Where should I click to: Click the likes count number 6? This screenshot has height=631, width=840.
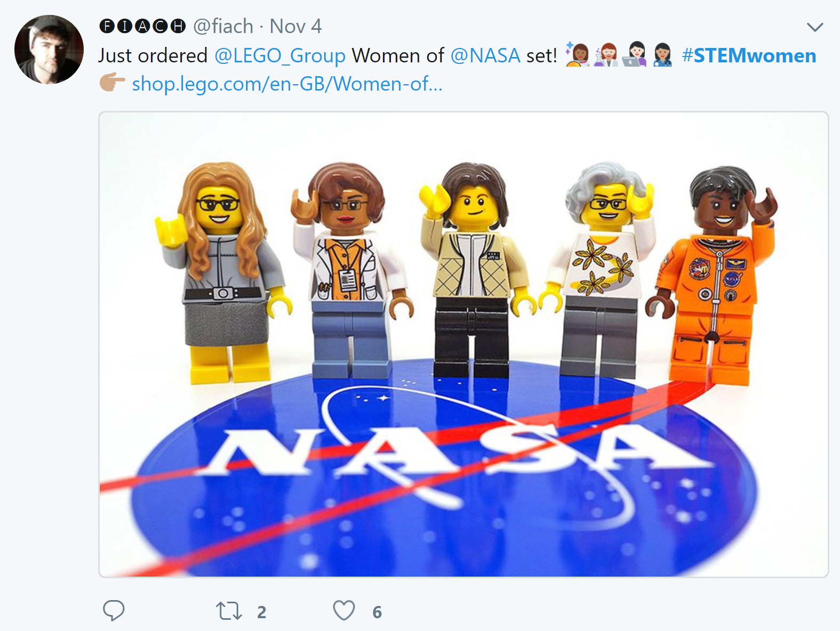coord(377,612)
